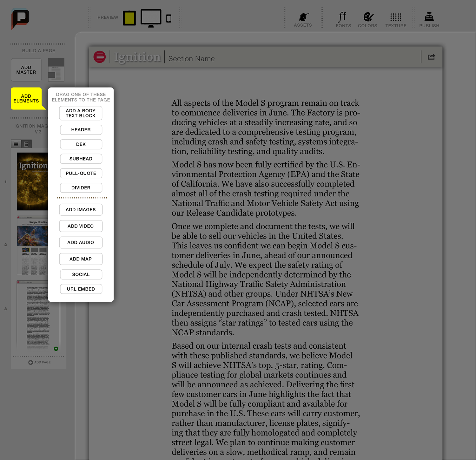Click green arrow on page 3 thumbnail

tap(56, 349)
